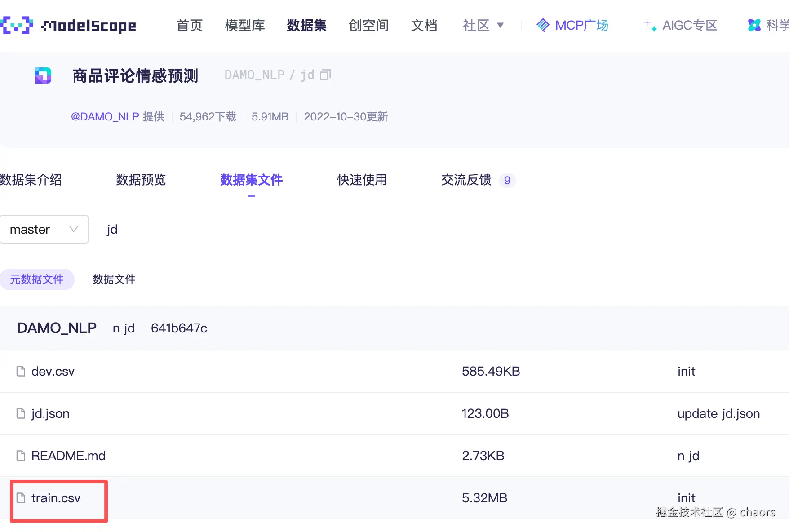Image resolution: width=789 pixels, height=532 pixels.
Task: Open the train.csv file
Action: click(56, 498)
